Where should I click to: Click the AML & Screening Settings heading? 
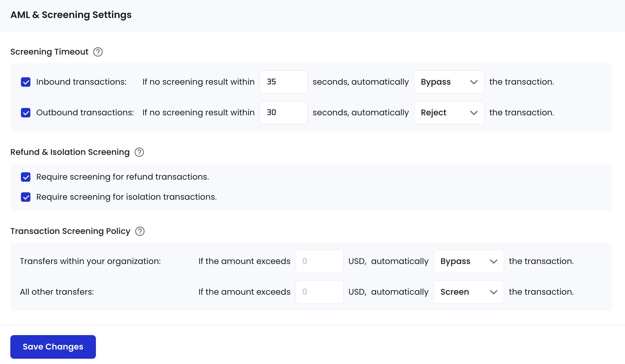click(x=71, y=15)
